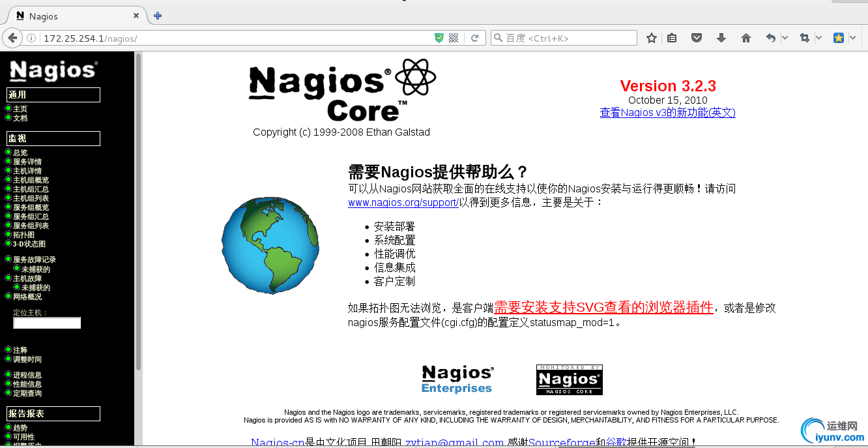Go to the browser home page

(746, 38)
